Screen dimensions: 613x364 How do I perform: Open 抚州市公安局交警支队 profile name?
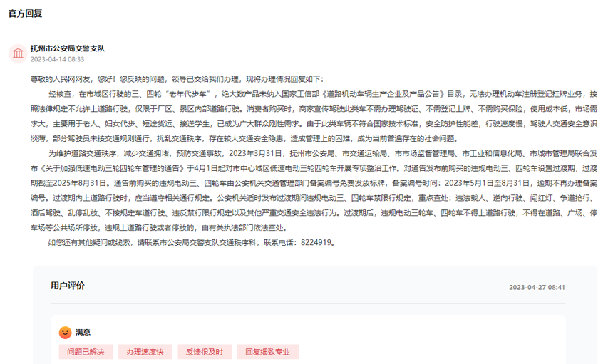[68, 48]
